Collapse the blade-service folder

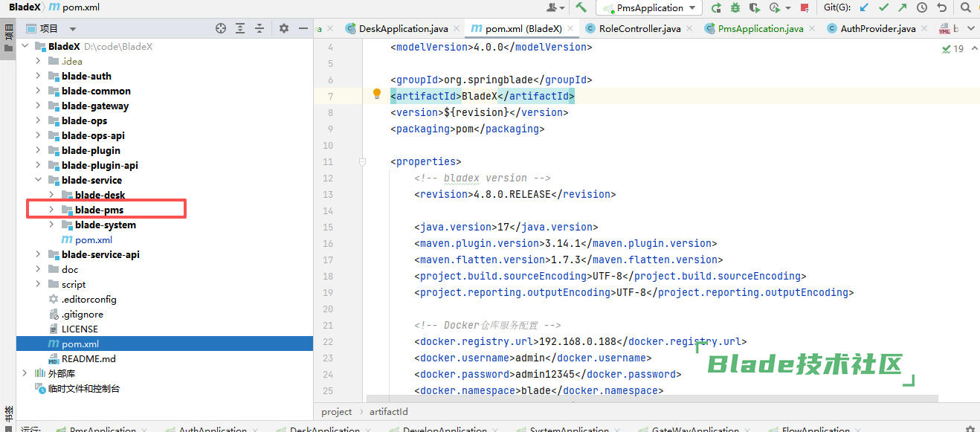pos(38,180)
